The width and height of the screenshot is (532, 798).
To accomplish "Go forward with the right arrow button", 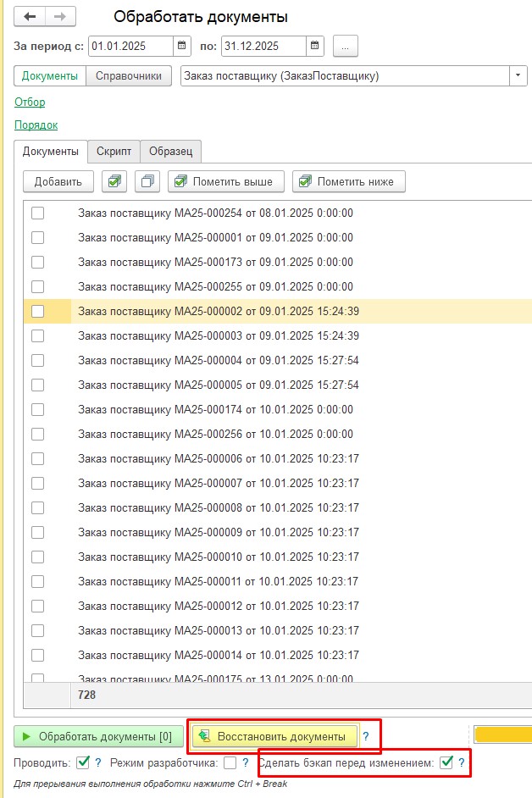I will 61,16.
